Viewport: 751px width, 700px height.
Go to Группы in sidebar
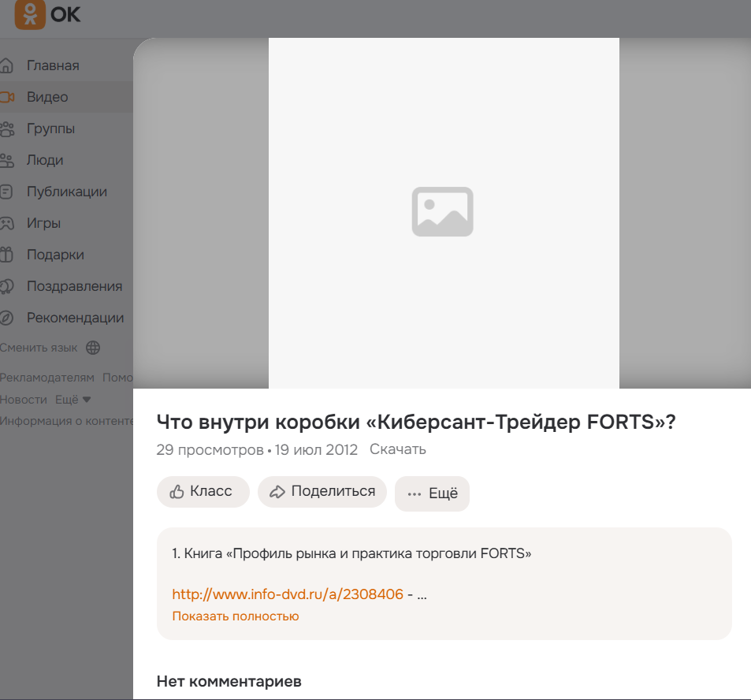(x=50, y=128)
